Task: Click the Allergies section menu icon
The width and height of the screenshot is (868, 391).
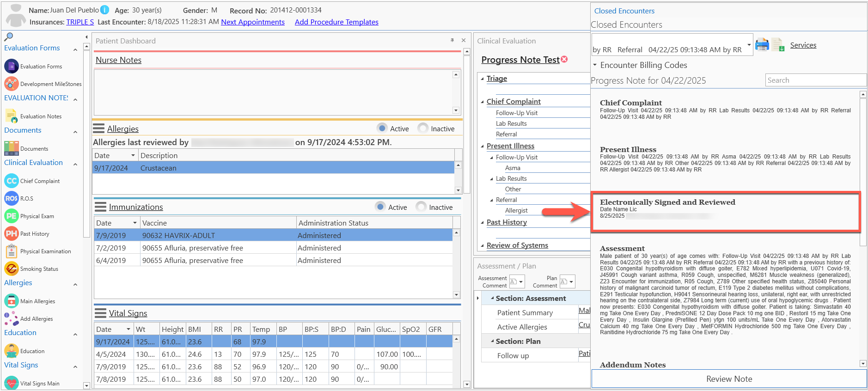Action: point(99,128)
